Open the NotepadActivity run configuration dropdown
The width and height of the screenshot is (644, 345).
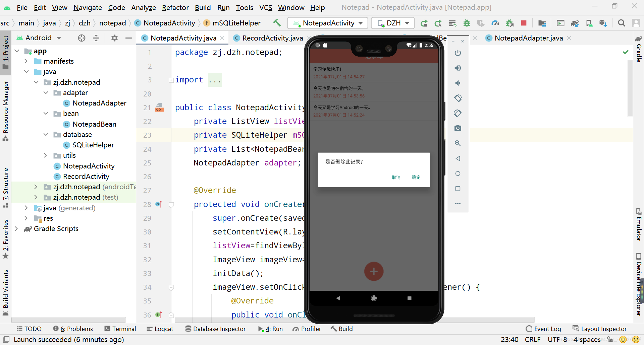[x=328, y=23]
